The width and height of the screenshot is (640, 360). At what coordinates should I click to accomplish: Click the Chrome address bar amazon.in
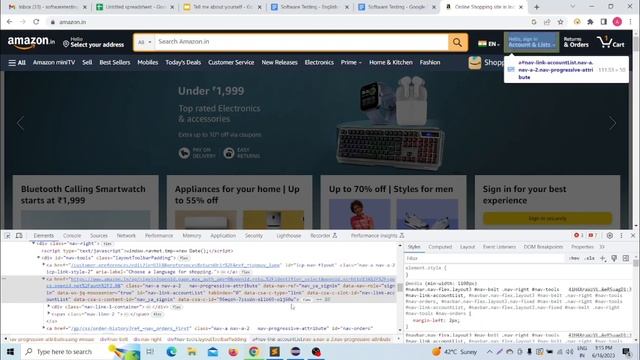click(x=73, y=22)
